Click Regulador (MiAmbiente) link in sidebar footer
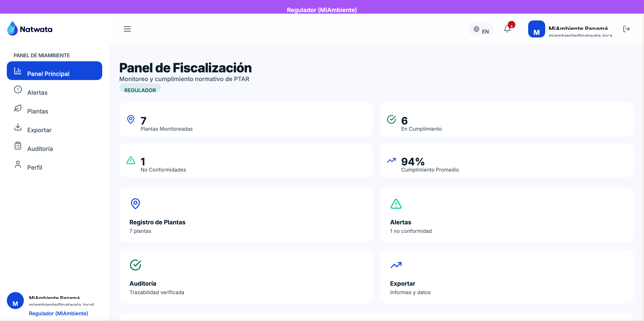This screenshot has height=321, width=644. pyautogui.click(x=59, y=313)
